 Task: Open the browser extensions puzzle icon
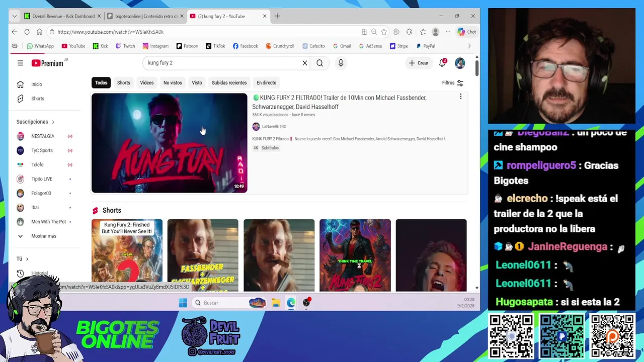coord(409,32)
